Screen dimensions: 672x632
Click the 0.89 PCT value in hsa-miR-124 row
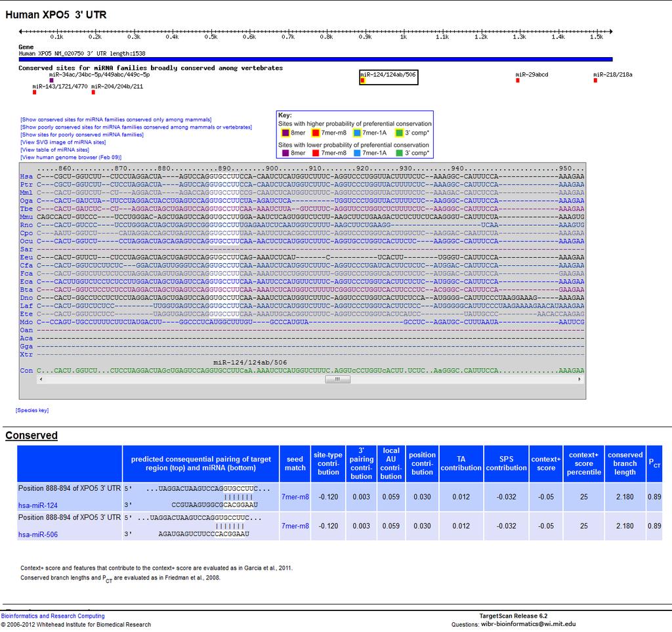point(654,497)
